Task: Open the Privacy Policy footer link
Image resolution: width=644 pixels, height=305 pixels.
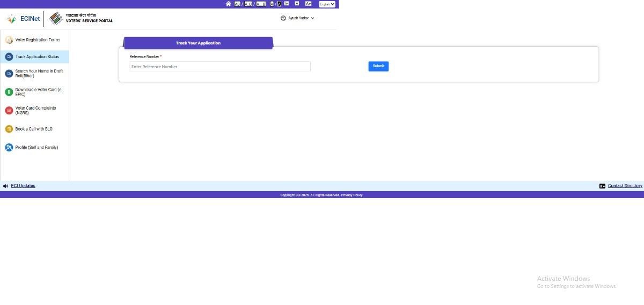Action: [352, 195]
